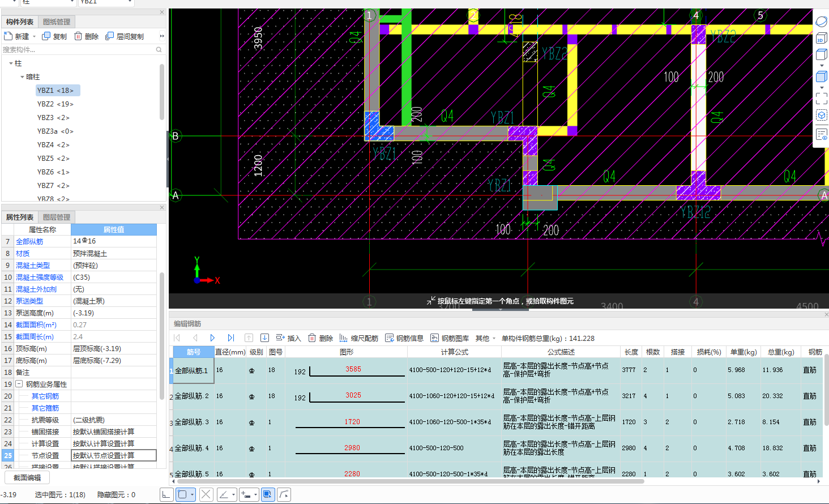Click 删除 in the rebar editor toolbar
The height and width of the screenshot is (504, 829).
coord(321,338)
